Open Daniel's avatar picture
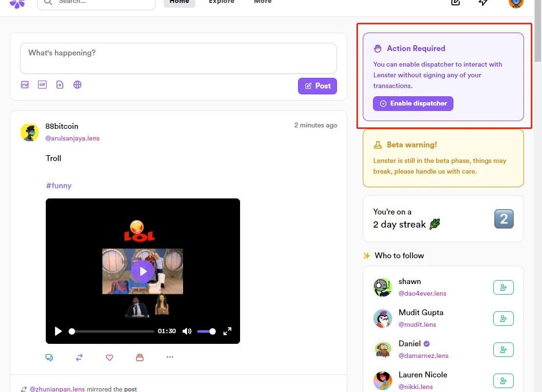Image resolution: width=542 pixels, height=392 pixels. (x=383, y=350)
